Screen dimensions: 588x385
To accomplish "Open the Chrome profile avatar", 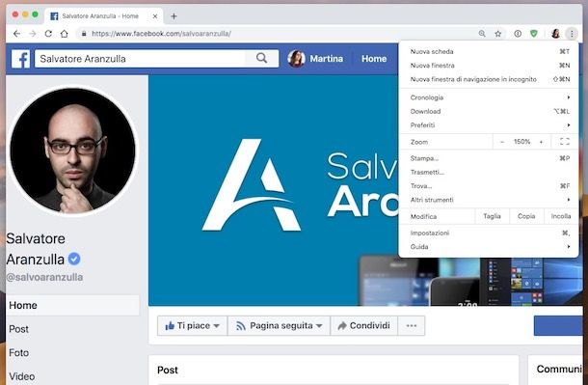I will 555,34.
